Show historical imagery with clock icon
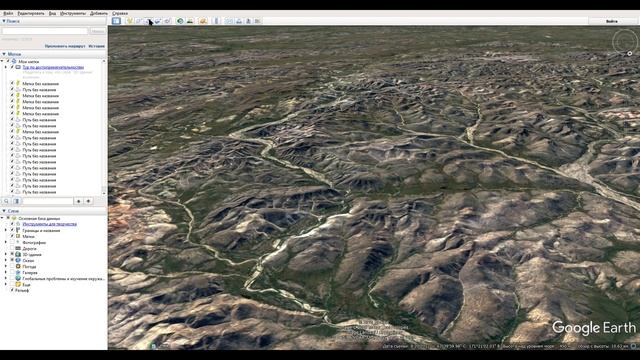 coord(180,21)
